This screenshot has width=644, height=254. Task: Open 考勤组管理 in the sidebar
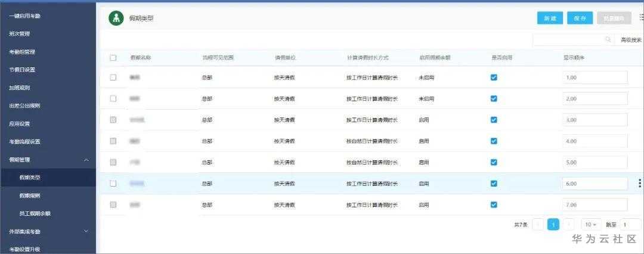(x=22, y=52)
